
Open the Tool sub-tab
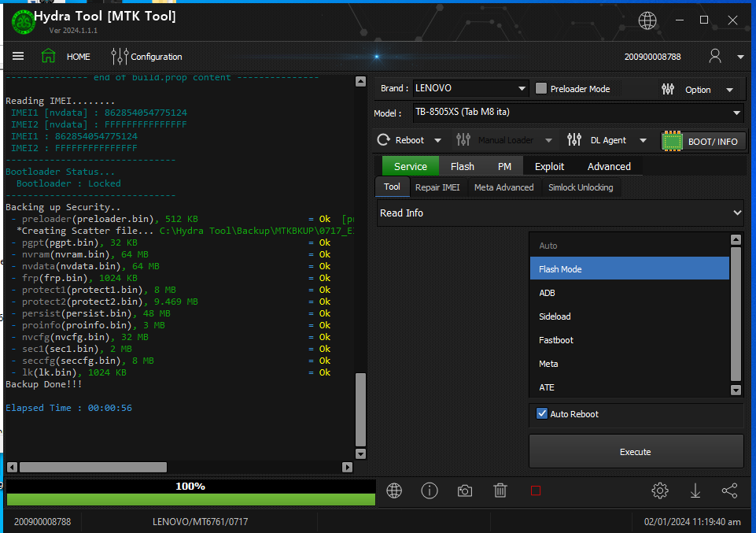[392, 187]
